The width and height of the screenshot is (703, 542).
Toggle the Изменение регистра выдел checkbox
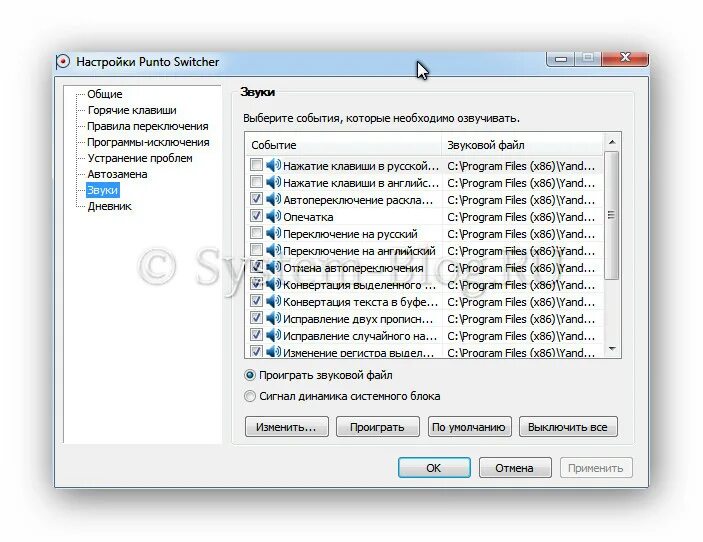(256, 351)
